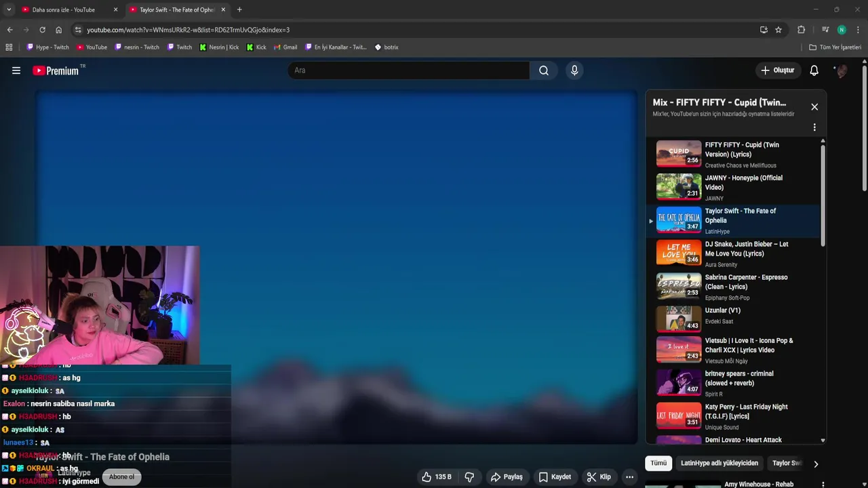Open options for Amy Winehouse - Rehab

pyautogui.click(x=823, y=485)
